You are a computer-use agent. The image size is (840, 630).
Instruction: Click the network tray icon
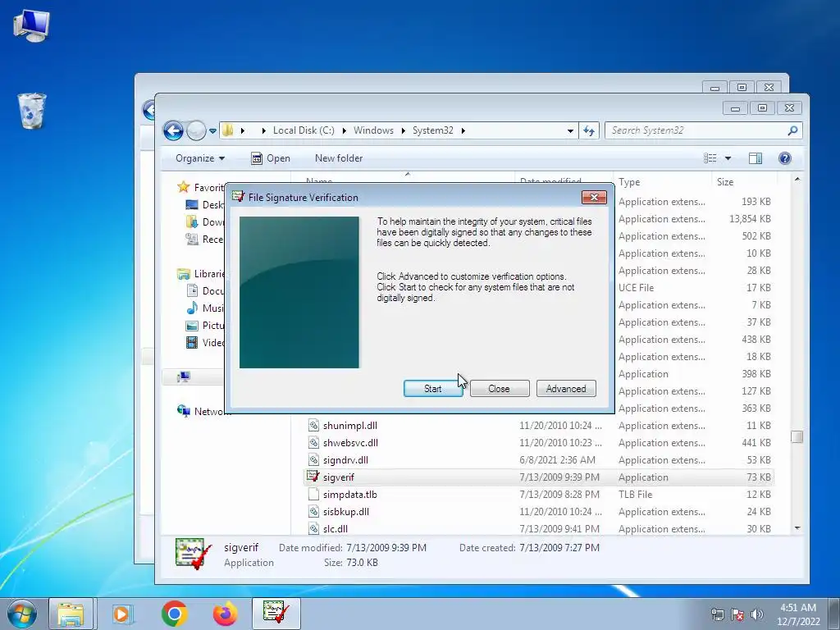717,614
